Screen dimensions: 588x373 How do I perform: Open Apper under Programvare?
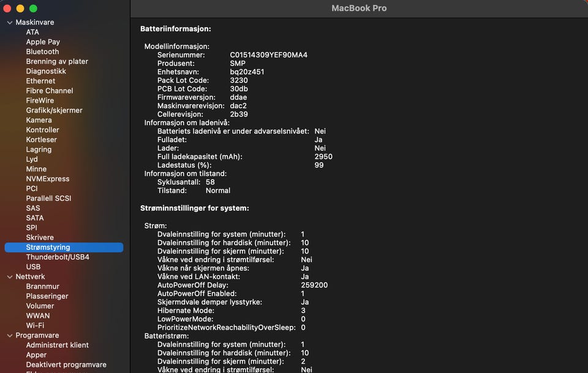click(36, 355)
